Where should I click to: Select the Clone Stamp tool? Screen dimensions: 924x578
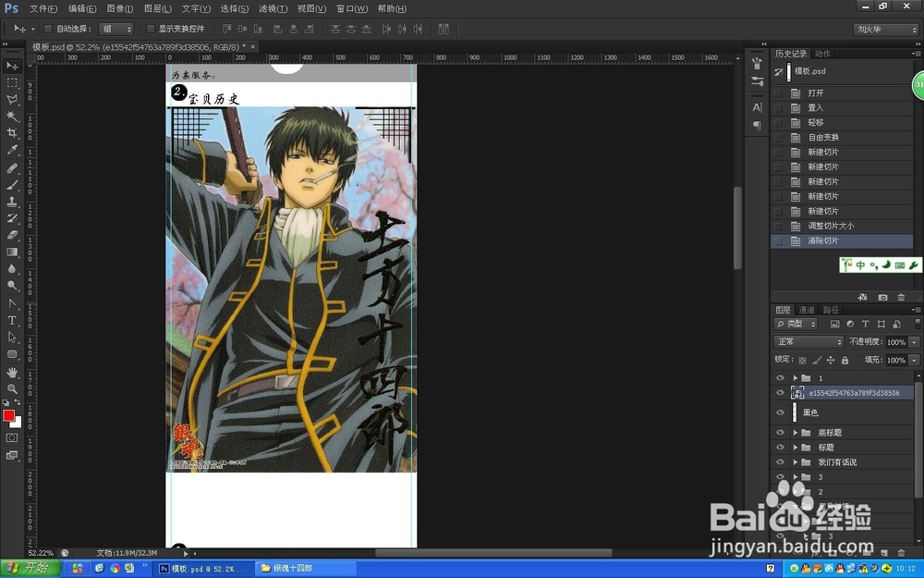tap(12, 201)
